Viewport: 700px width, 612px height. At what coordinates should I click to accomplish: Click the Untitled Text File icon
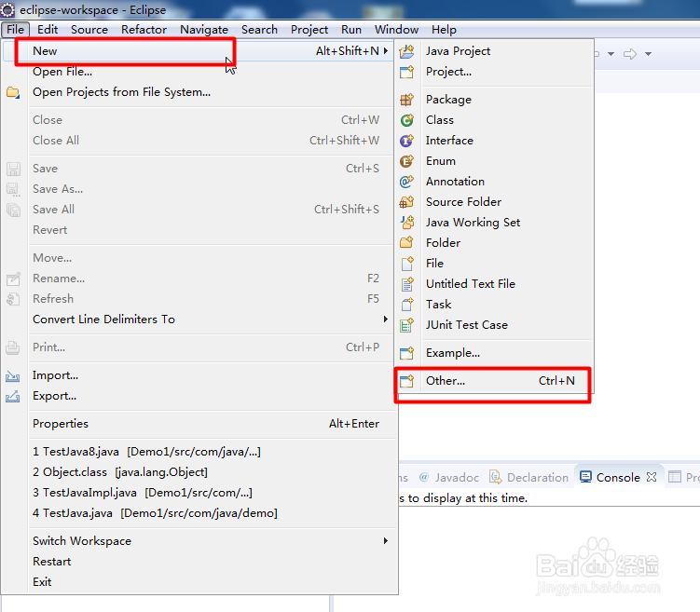[406, 284]
